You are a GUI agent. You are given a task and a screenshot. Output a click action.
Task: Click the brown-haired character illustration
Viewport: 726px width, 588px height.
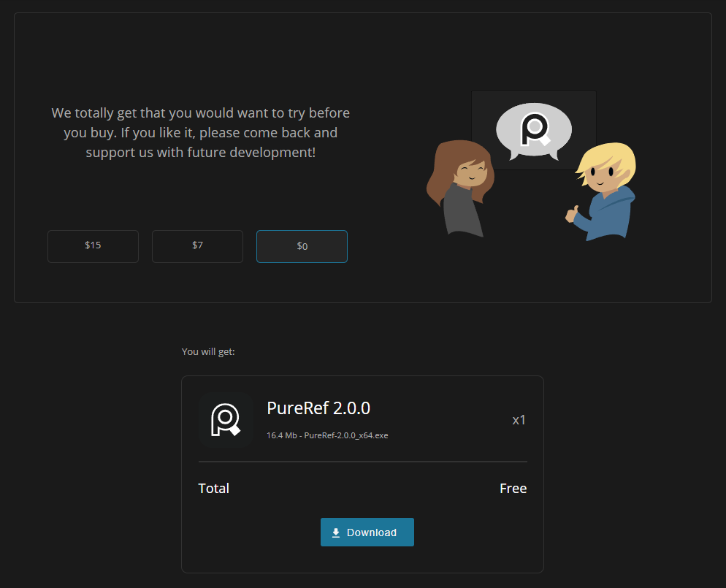pos(460,190)
